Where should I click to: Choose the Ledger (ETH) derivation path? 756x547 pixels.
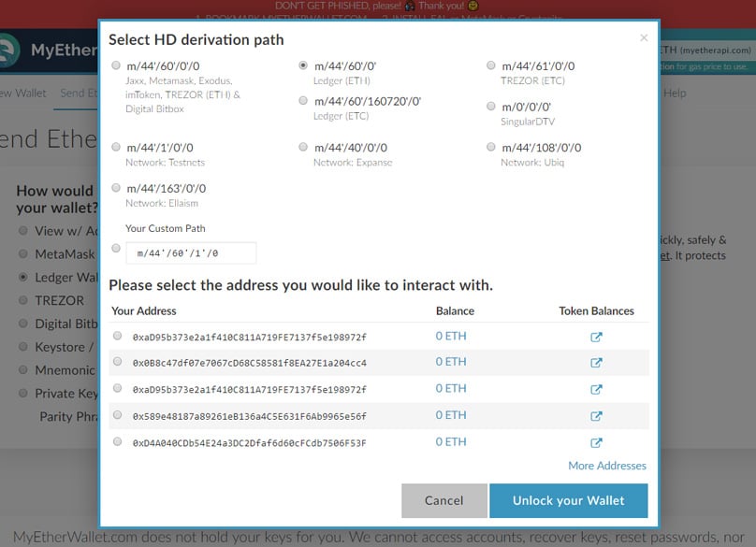click(x=303, y=65)
